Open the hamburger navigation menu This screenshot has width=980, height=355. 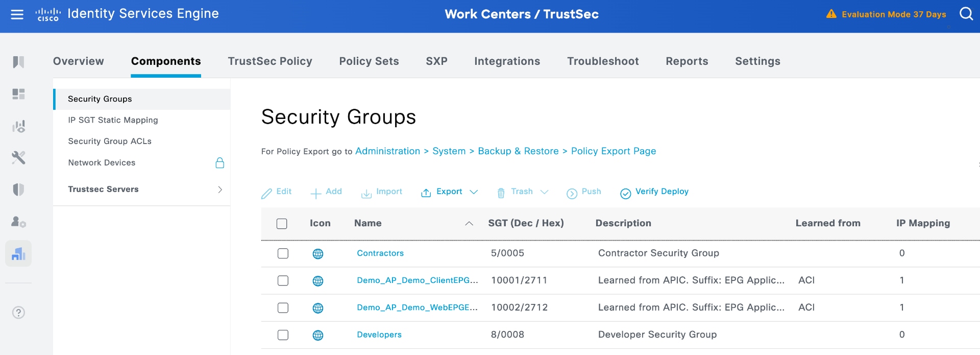point(17,14)
